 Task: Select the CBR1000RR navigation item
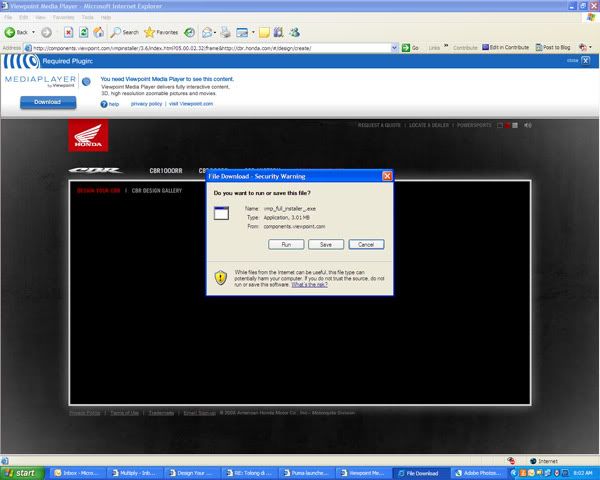click(166, 171)
